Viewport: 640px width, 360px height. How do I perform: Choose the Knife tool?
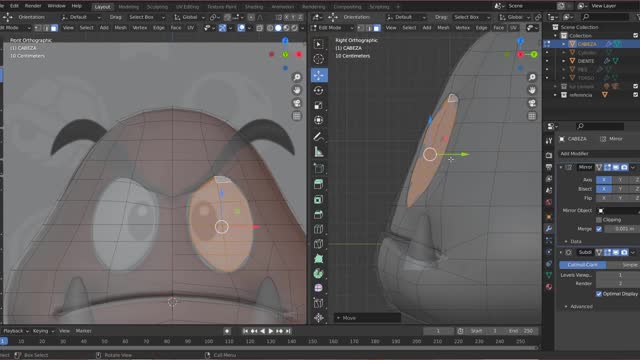point(319,244)
